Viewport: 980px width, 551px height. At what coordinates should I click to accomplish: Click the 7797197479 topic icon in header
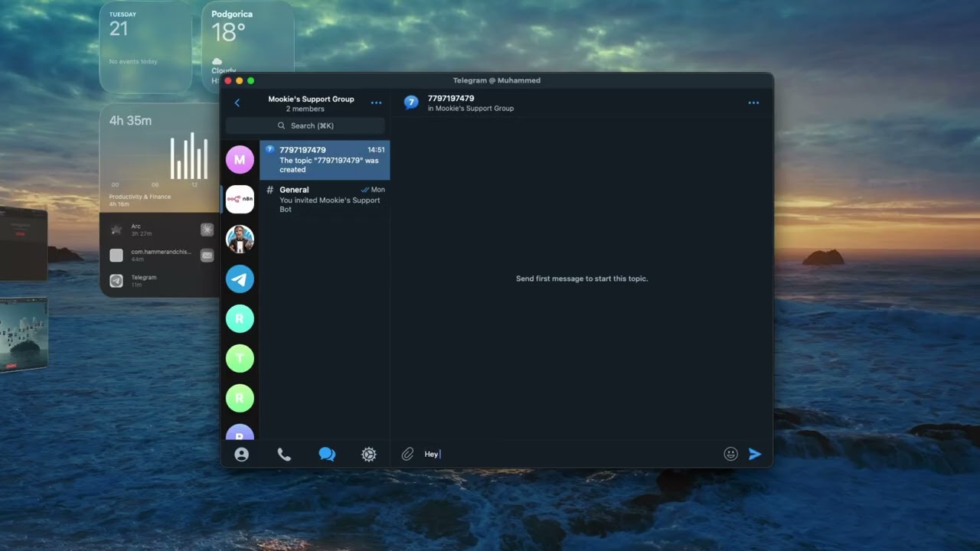(x=411, y=103)
